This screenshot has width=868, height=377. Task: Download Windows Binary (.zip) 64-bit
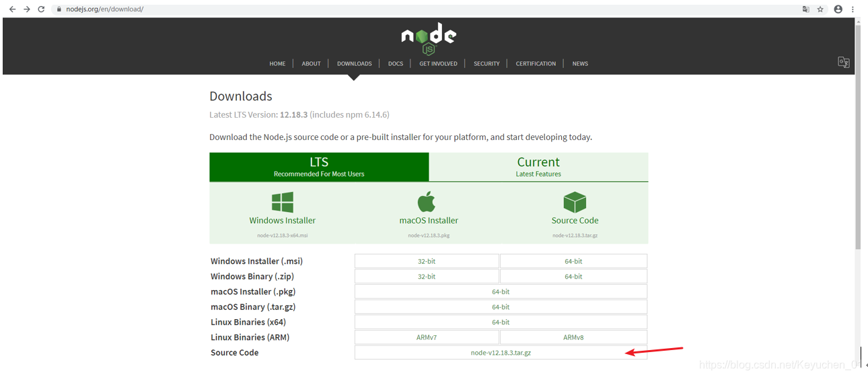click(x=573, y=277)
